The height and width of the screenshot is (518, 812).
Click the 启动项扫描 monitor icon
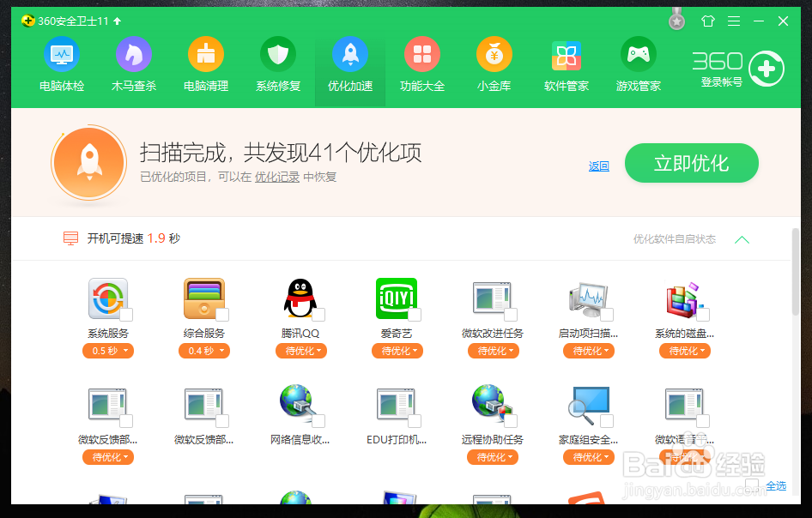[588, 299]
